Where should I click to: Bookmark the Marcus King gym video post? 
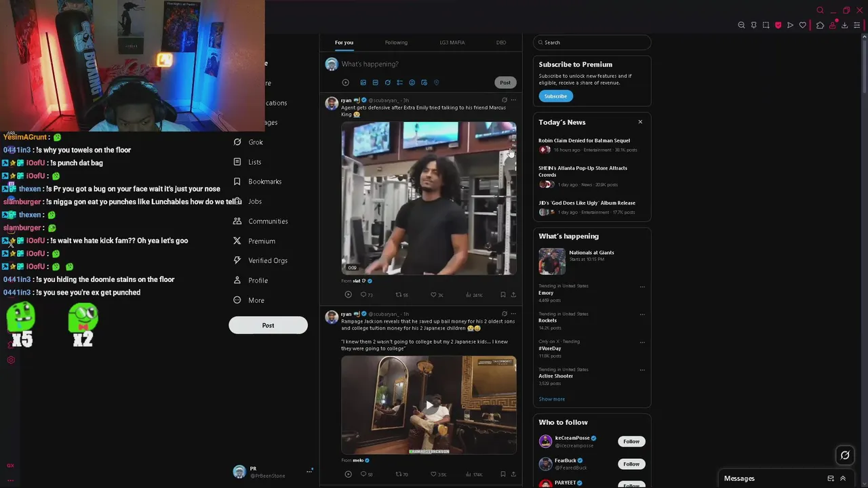tap(502, 295)
